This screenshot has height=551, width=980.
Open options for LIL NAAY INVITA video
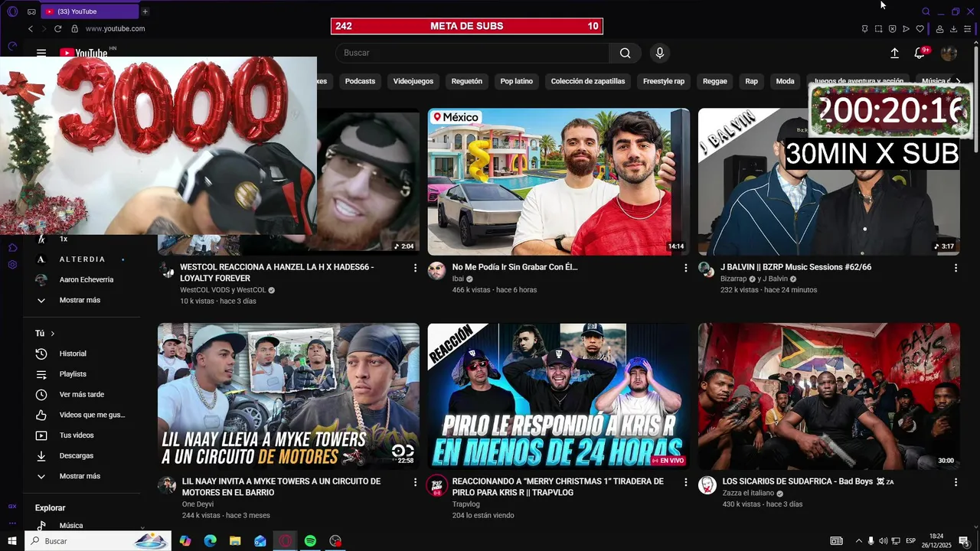(416, 482)
